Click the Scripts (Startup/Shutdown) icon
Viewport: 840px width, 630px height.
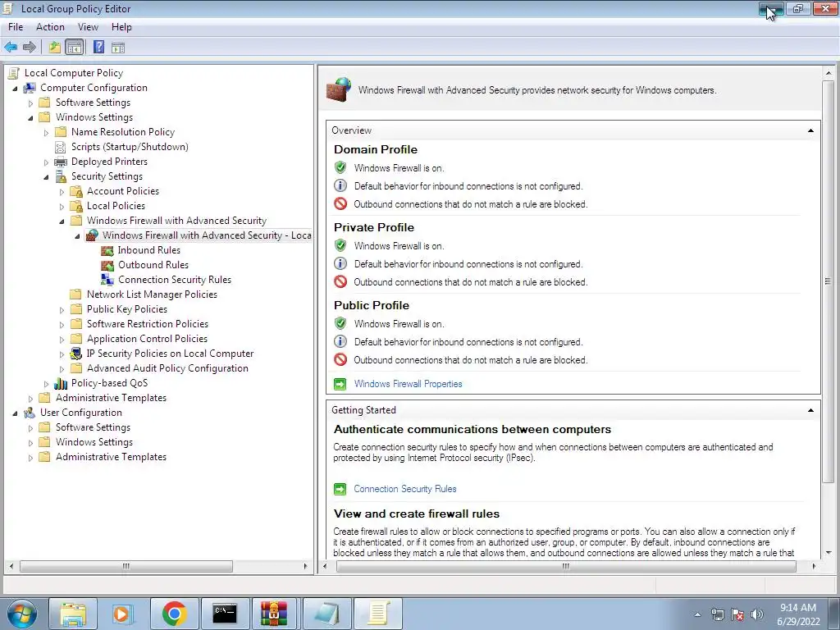tap(61, 148)
